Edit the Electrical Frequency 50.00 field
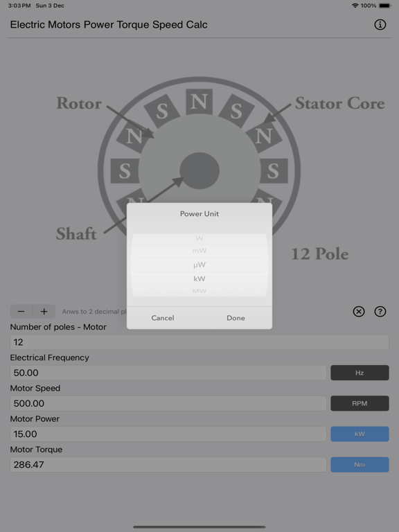 pos(168,373)
